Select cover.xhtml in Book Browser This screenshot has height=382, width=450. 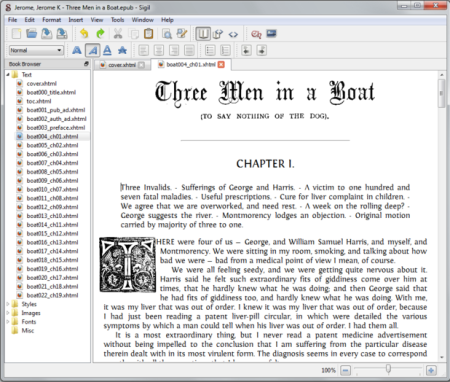(42, 83)
